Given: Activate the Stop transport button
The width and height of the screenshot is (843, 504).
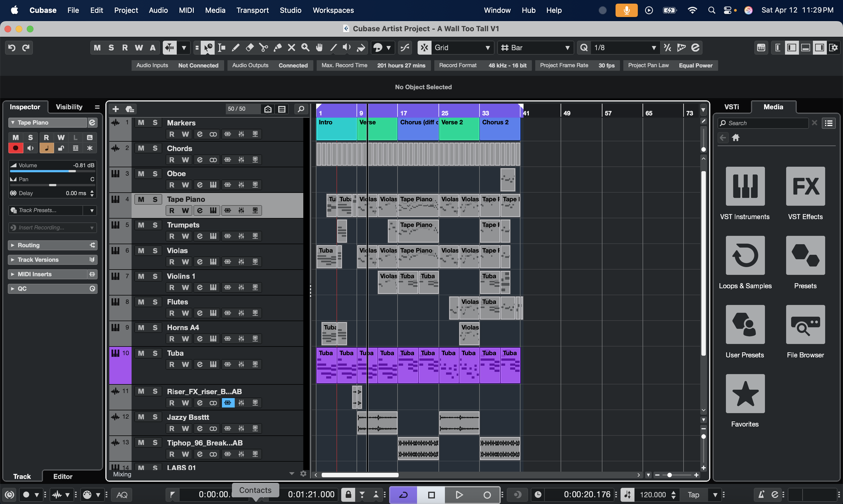Looking at the screenshot, I should point(431,495).
